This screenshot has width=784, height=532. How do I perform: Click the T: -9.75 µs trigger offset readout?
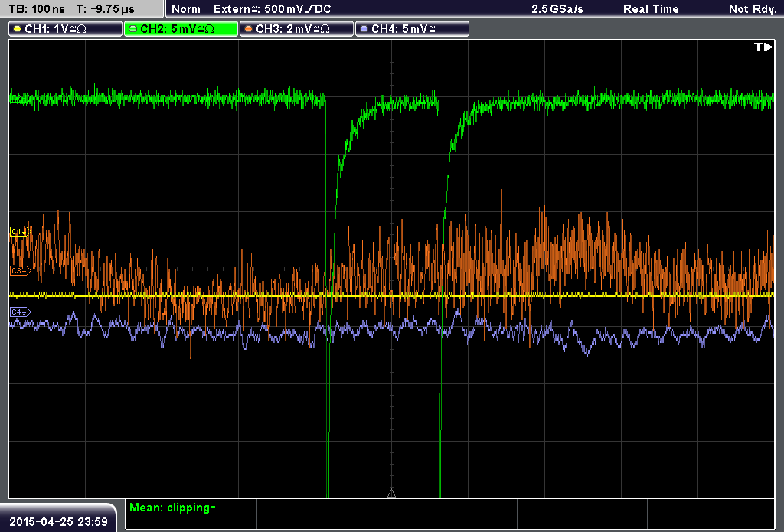(105, 9)
